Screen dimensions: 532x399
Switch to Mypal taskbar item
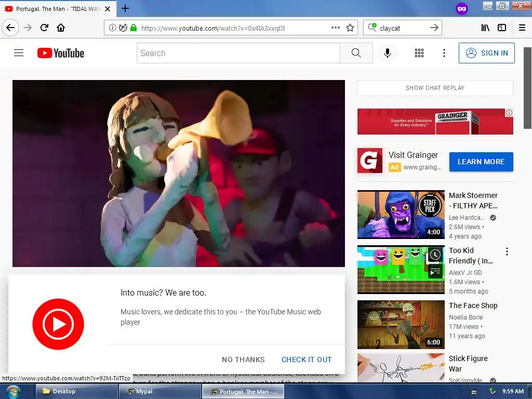point(159,392)
